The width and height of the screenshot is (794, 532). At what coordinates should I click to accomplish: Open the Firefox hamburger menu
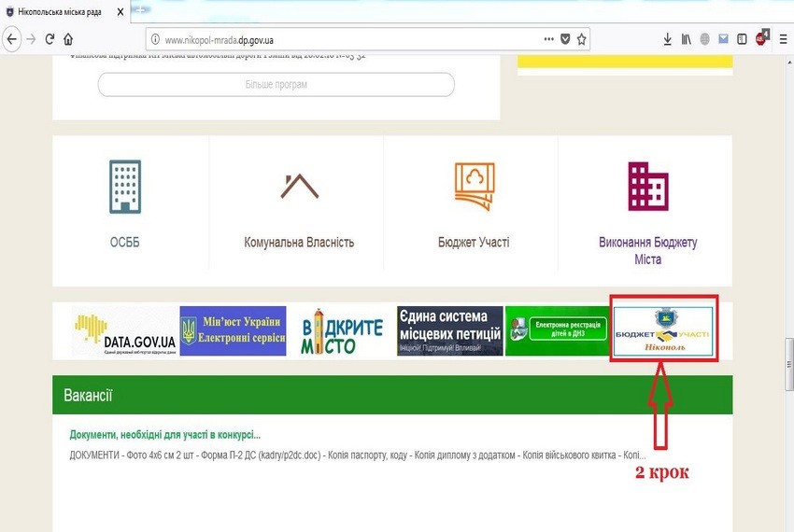(784, 39)
